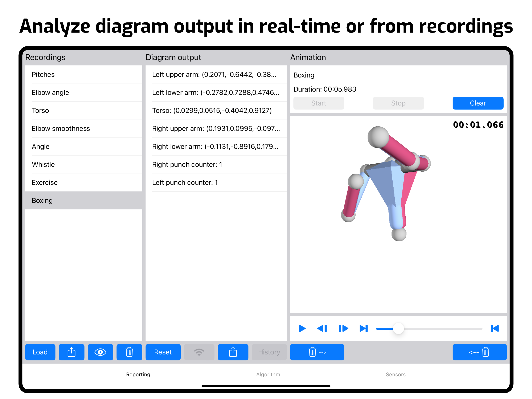
Task: Click the Right lower arm output row
Action: pyautogui.click(x=216, y=147)
